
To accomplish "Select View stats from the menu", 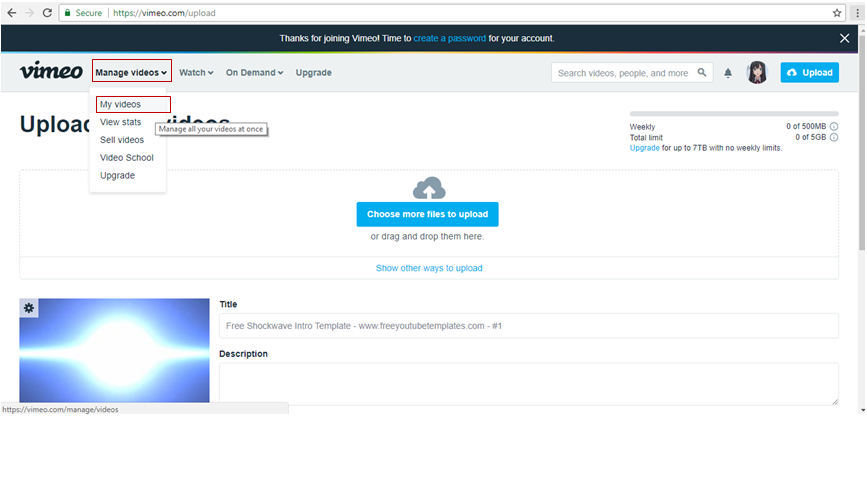I will [x=121, y=122].
